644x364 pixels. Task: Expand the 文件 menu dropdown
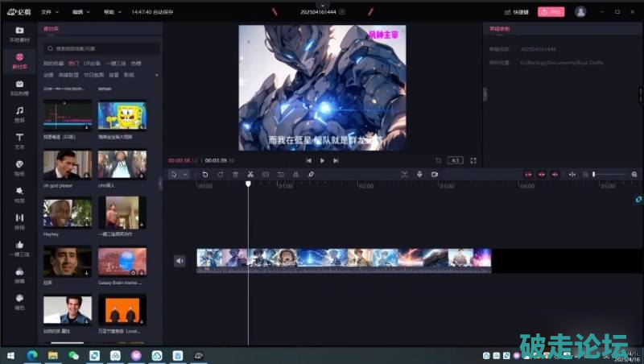point(50,12)
